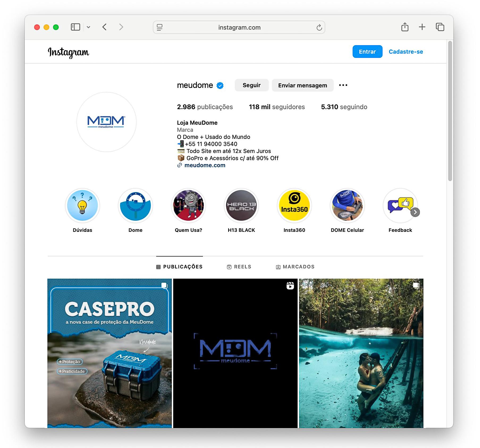The width and height of the screenshot is (480, 448).
Task: Click the Instagram logo
Action: pyautogui.click(x=69, y=52)
